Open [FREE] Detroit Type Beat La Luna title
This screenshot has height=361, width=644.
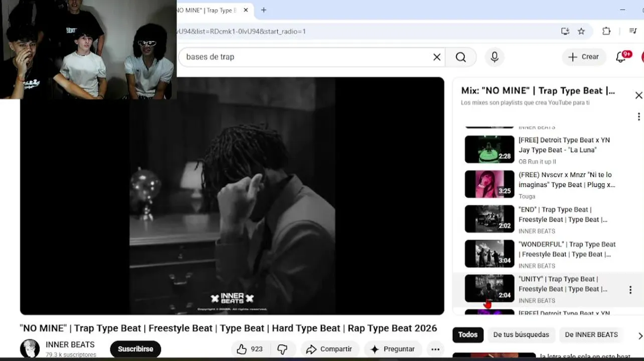564,145
